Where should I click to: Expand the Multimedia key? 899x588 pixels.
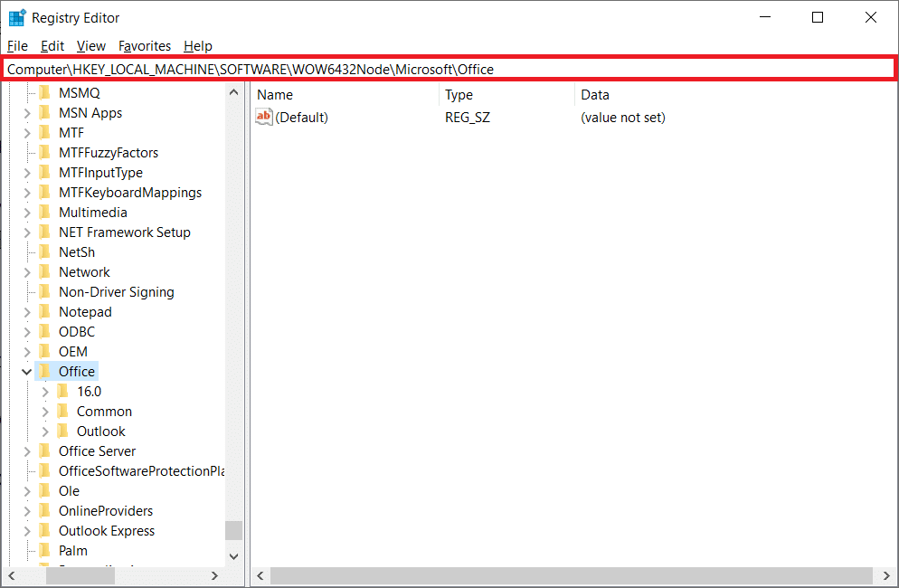click(27, 213)
